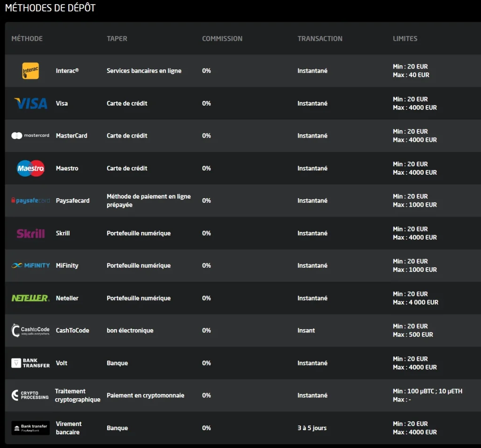This screenshot has height=448, width=481.
Task: Click the '3 à 5 jours' transaction time
Action: coord(312,428)
